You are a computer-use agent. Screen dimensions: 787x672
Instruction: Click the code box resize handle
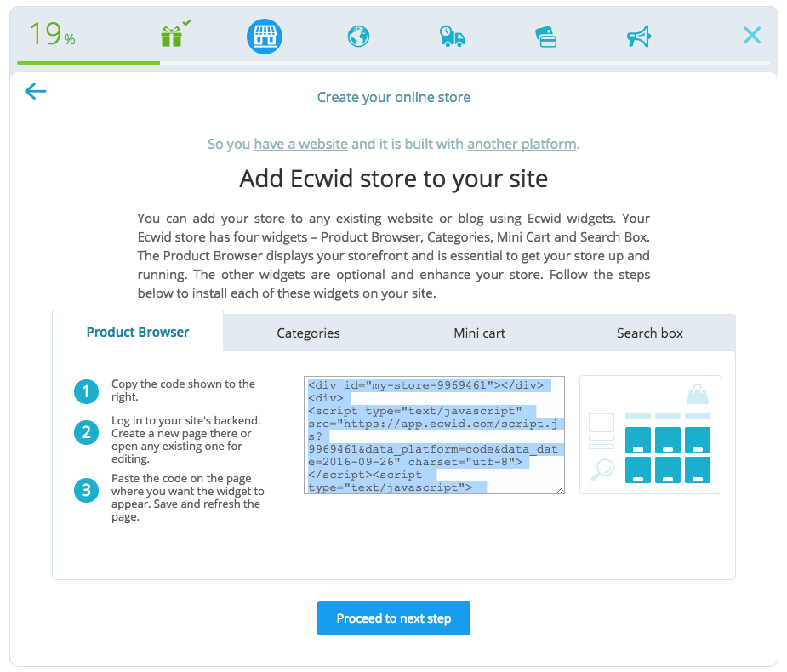(560, 489)
